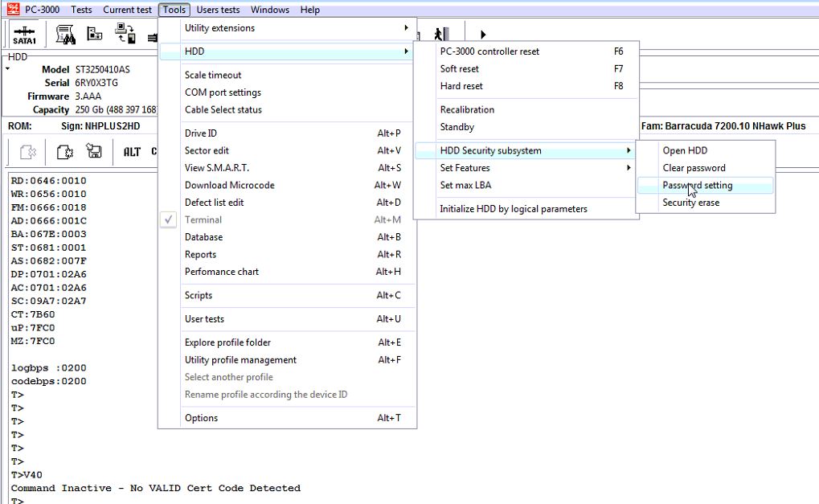The width and height of the screenshot is (819, 504).
Task: Click the play arrow icon in toolbar
Action: point(483,35)
